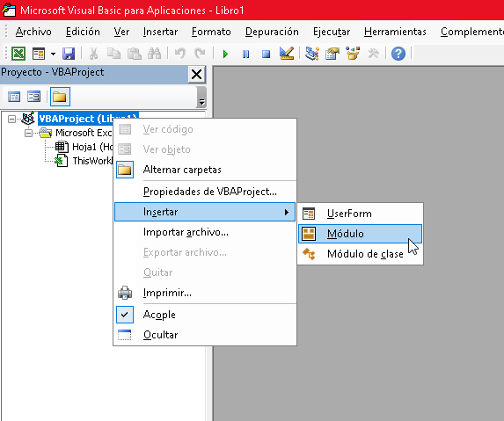Viewport: 504px width, 421px height.
Task: Select VBAProject (Libro1) in tree
Action: click(x=88, y=119)
